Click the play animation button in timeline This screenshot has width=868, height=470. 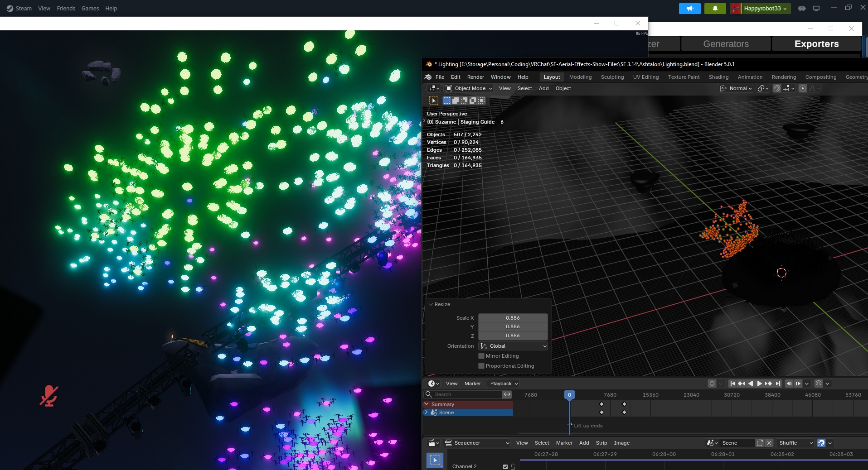759,384
